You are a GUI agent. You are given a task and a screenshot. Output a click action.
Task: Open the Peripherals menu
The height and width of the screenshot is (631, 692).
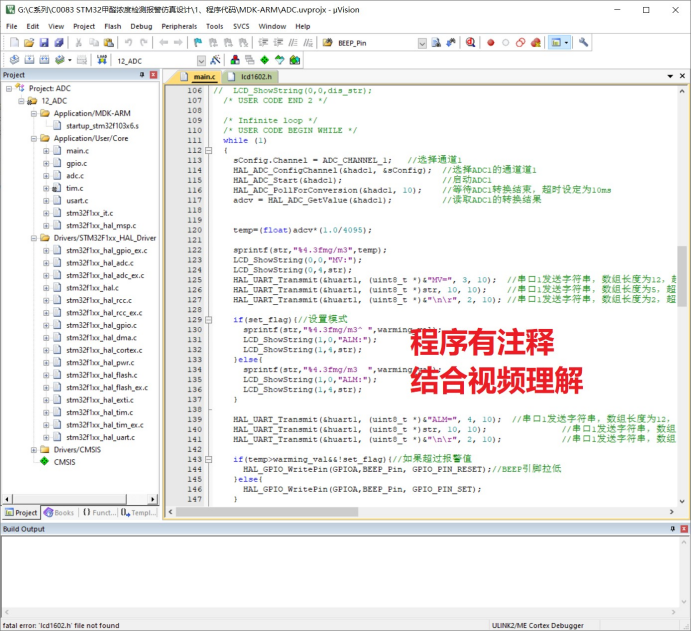179,26
